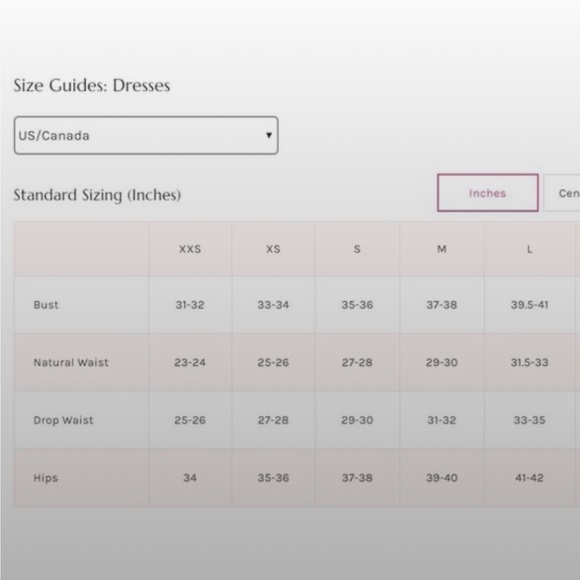580x580 pixels.
Task: Click the dropdown arrow beside US/Canada
Action: click(x=269, y=135)
